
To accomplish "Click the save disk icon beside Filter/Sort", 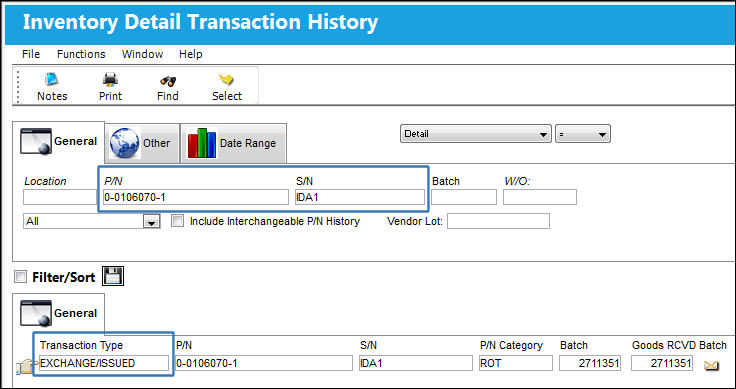I will coord(113,276).
